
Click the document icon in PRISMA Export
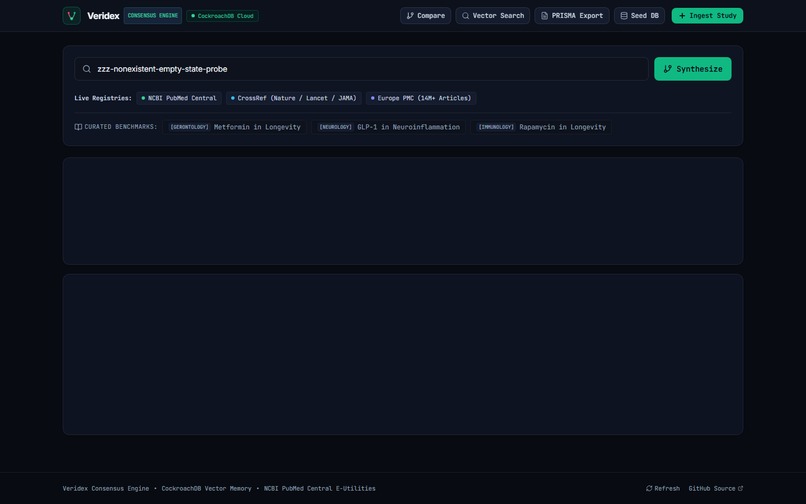(x=544, y=16)
